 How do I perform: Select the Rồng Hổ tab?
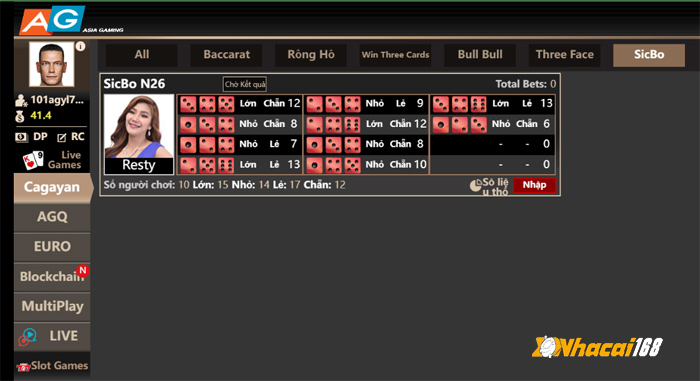click(x=311, y=55)
